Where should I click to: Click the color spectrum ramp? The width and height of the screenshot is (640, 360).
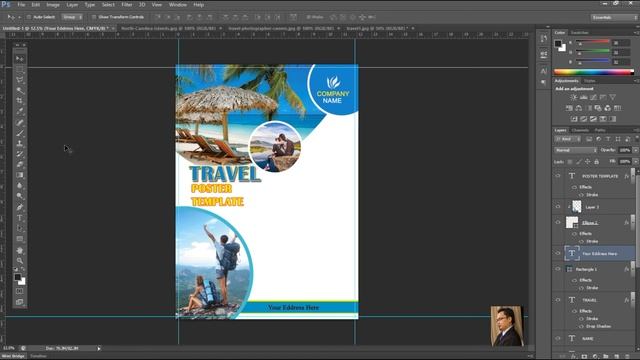coord(593,72)
